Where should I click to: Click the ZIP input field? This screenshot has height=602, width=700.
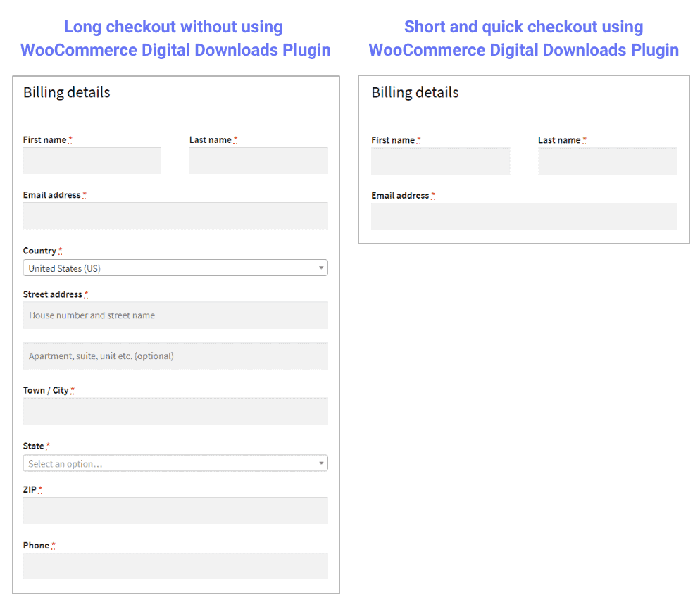point(175,510)
